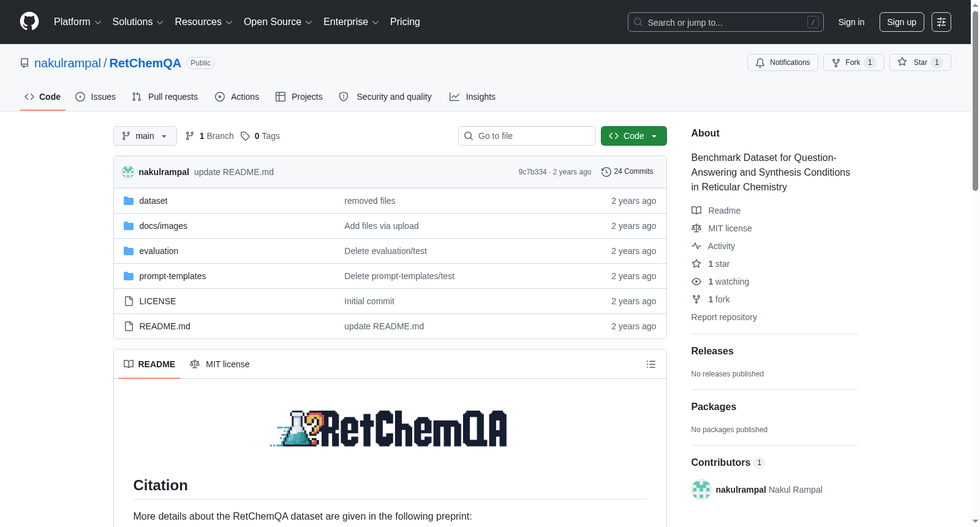The height and width of the screenshot is (527, 980).
Task: Open the README.md file
Action: (x=165, y=326)
